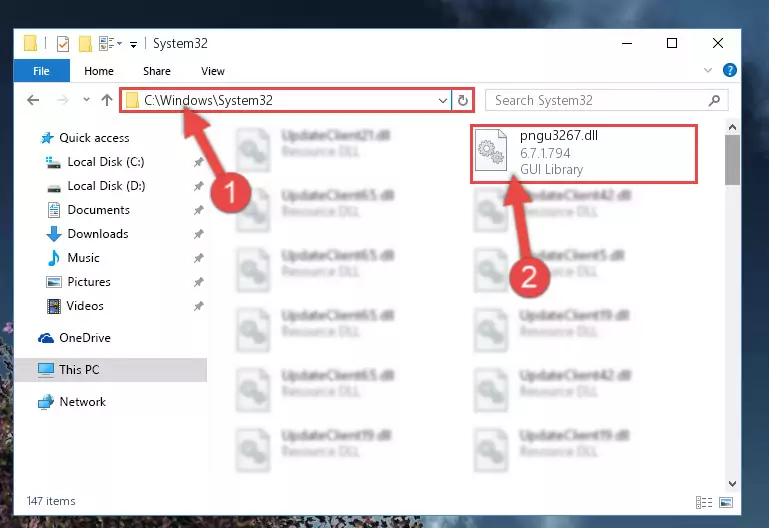This screenshot has height=528, width=769.
Task: Click the search magnifier icon
Action: [x=715, y=101]
